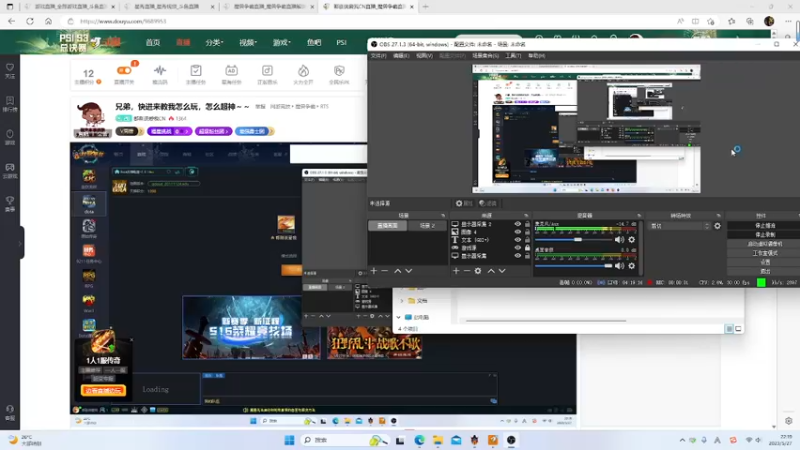Screen dimensions: 800x450
Task: Open OBS 帮助(H) menu
Action: 536,56
